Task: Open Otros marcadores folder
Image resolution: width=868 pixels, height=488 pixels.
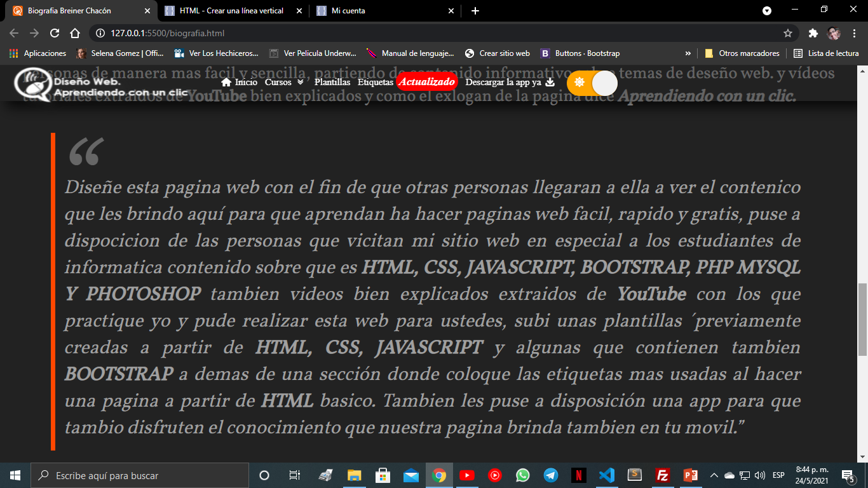Action: 742,53
